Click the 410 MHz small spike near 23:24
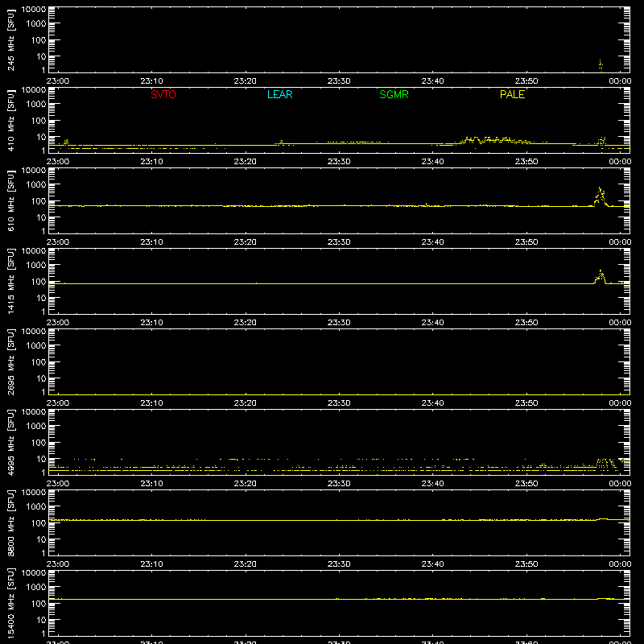Screen dimensions: 644x644 point(281,142)
